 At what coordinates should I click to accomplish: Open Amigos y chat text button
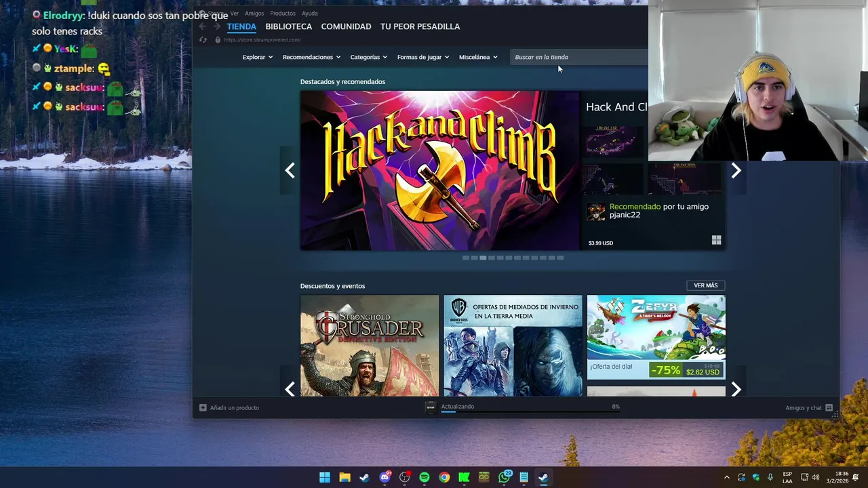point(804,407)
